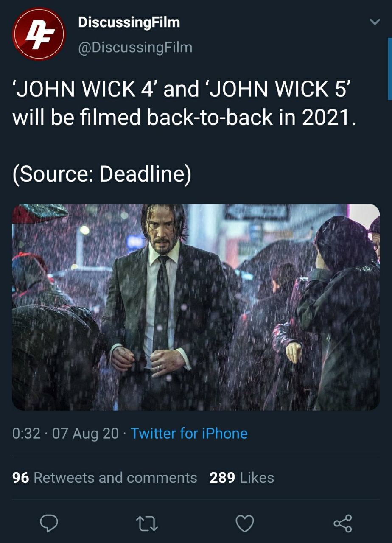
Task: Open the DiscussingFilm display name
Action: [129, 22]
